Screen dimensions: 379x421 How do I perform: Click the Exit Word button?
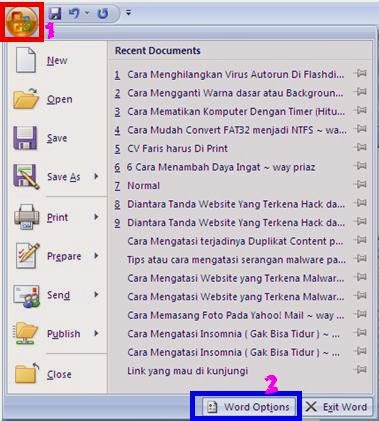coord(336,407)
